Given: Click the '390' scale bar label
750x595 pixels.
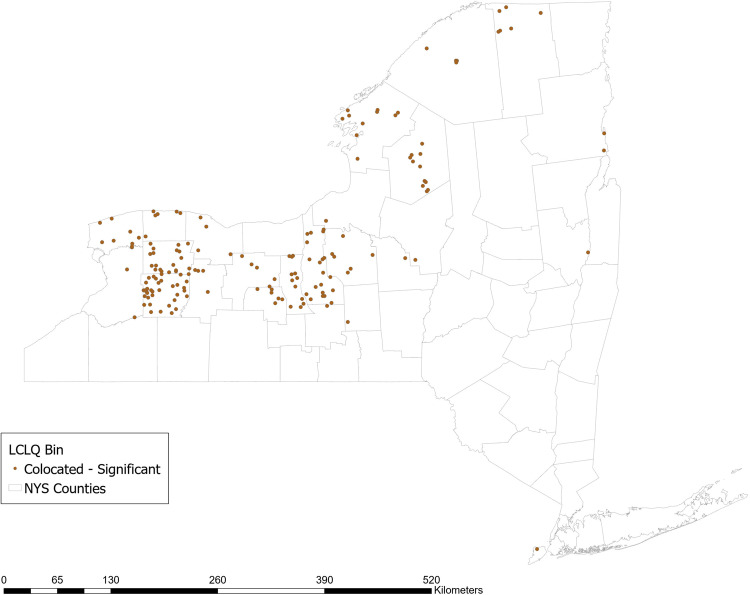Looking at the screenshot, I should [324, 580].
